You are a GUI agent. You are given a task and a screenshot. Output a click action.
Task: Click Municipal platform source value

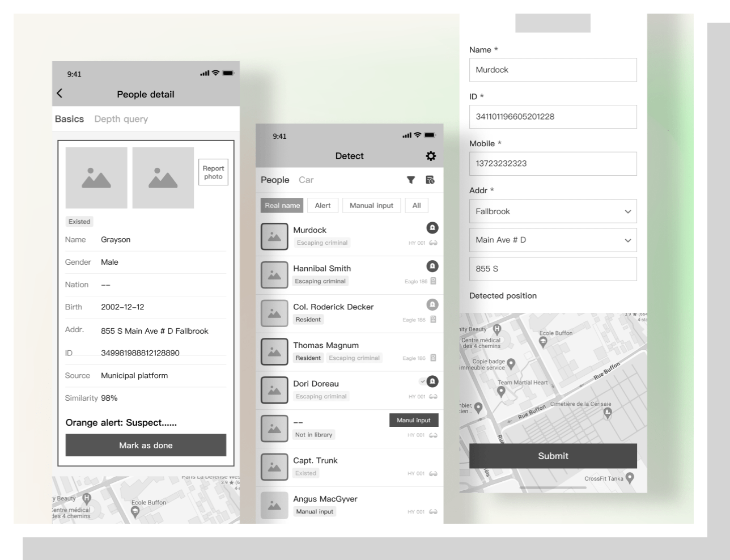point(134,376)
